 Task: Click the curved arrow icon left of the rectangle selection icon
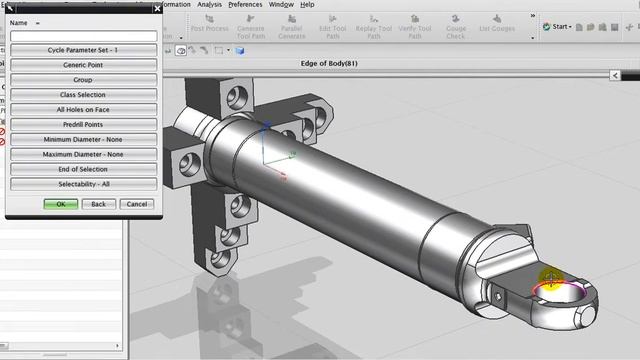point(204,51)
